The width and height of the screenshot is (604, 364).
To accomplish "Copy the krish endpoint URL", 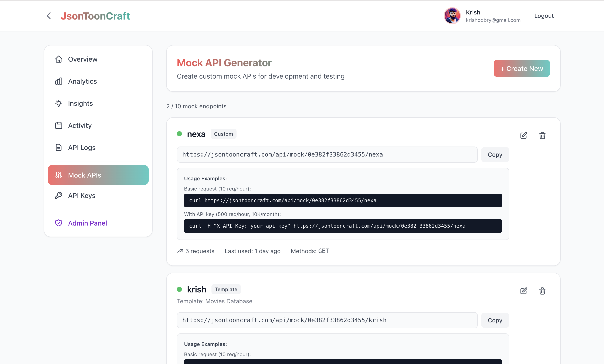I will 495,320.
